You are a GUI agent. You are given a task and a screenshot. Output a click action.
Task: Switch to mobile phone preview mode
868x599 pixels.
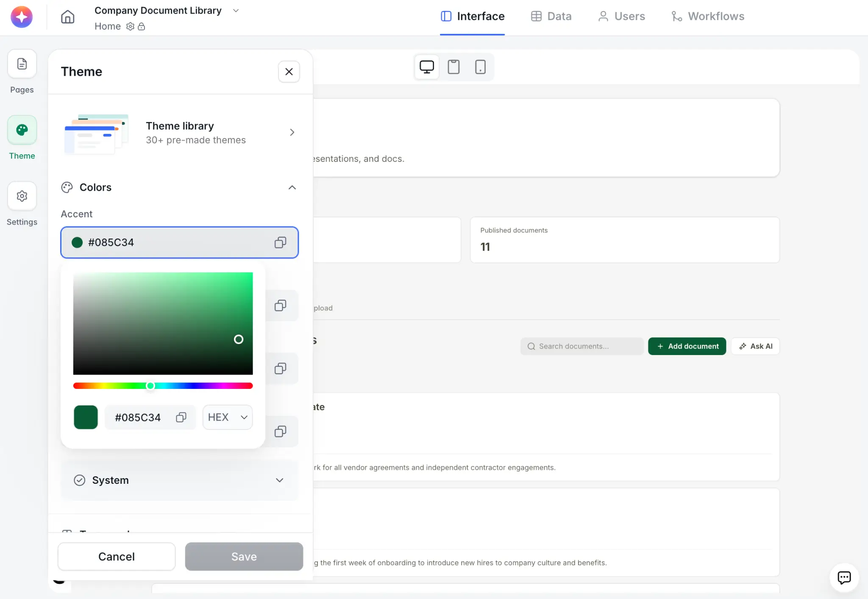[480, 67]
